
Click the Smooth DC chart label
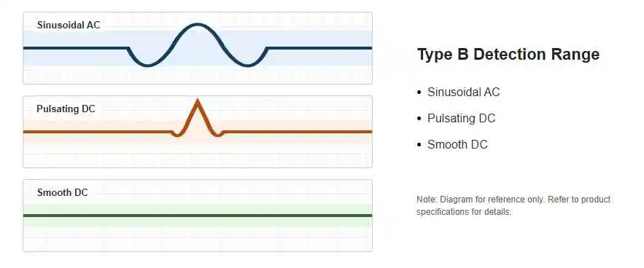[x=63, y=192]
